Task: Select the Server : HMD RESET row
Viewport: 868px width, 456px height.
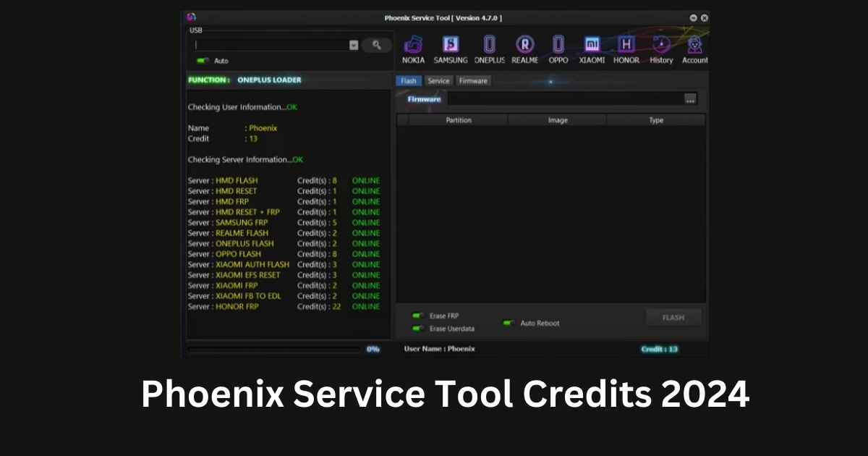Action: [284, 191]
